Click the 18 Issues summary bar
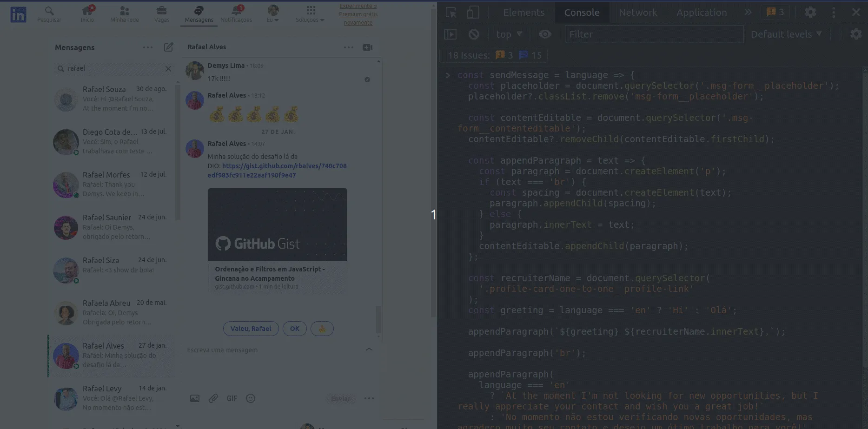 coord(494,55)
